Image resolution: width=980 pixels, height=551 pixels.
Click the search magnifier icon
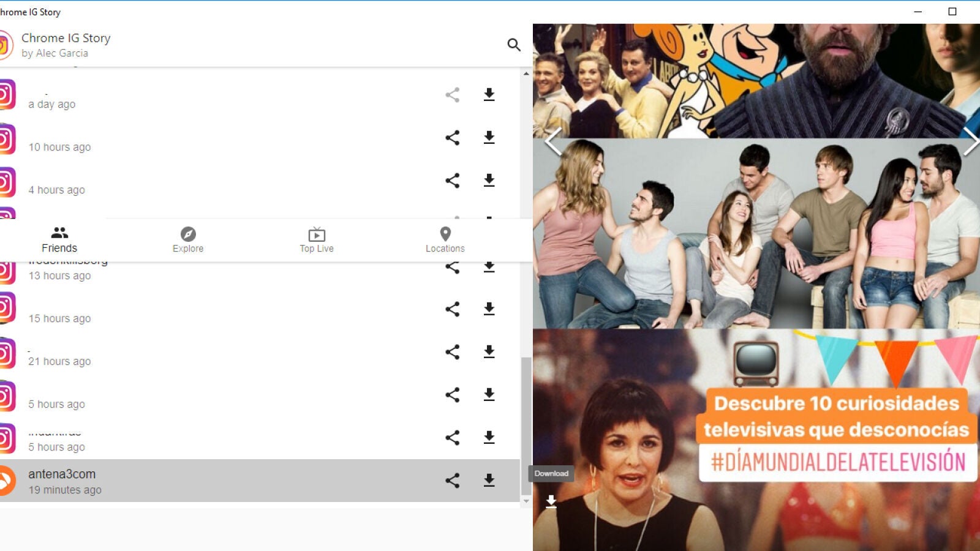[x=514, y=45]
